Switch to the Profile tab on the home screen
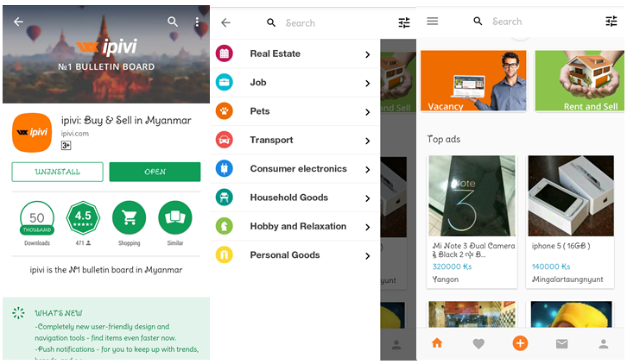The height and width of the screenshot is (364, 627). (x=604, y=343)
